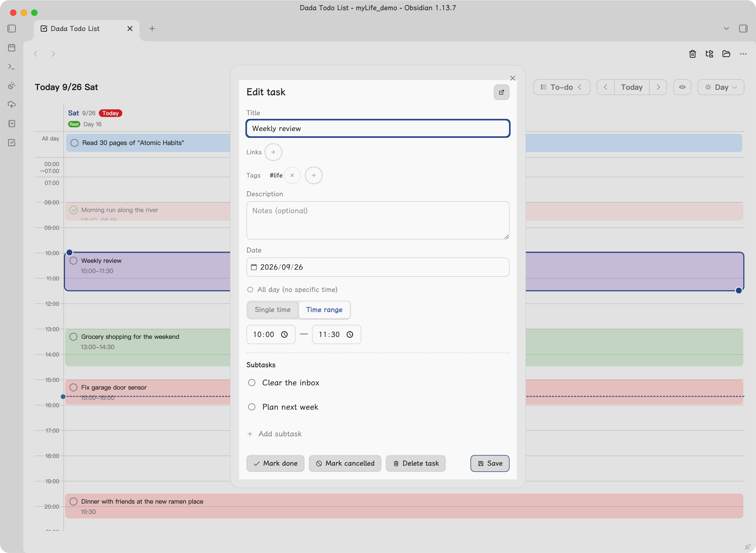The width and height of the screenshot is (756, 553).
Task: Click the tree structure icon in header
Action: (x=709, y=54)
